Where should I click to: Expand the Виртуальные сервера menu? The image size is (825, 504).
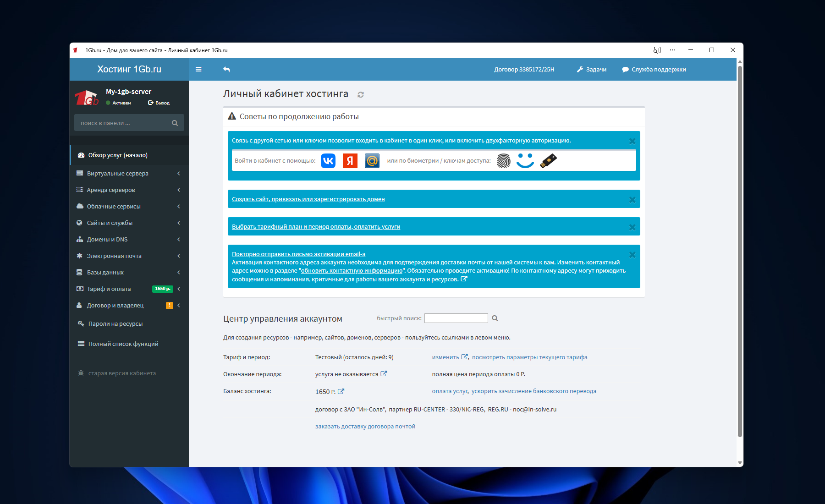(x=118, y=174)
